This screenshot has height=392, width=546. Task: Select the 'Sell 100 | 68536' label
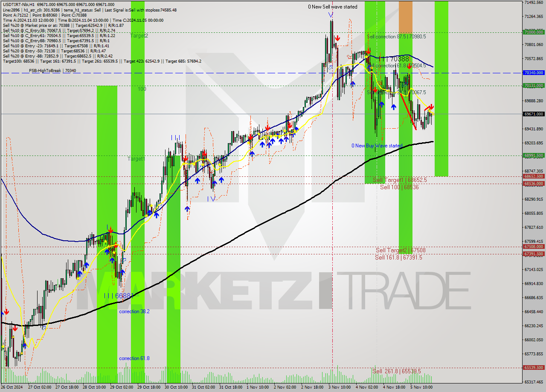coord(399,187)
